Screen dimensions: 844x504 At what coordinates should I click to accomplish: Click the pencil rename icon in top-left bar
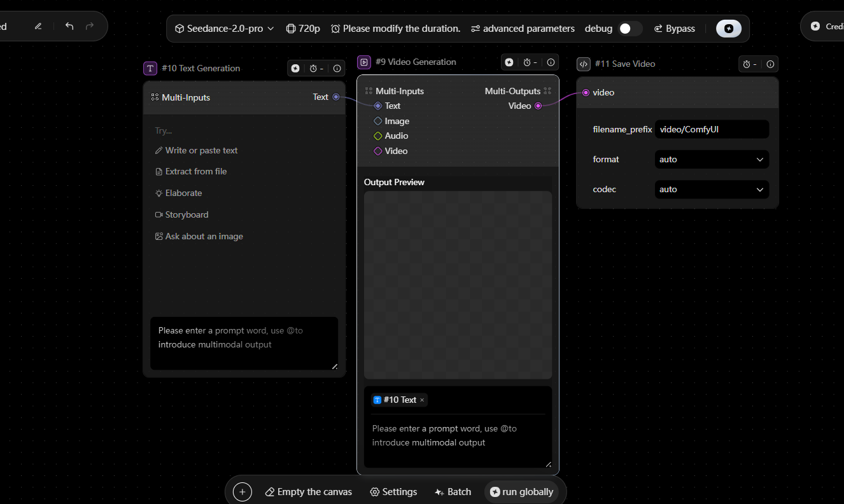38,26
